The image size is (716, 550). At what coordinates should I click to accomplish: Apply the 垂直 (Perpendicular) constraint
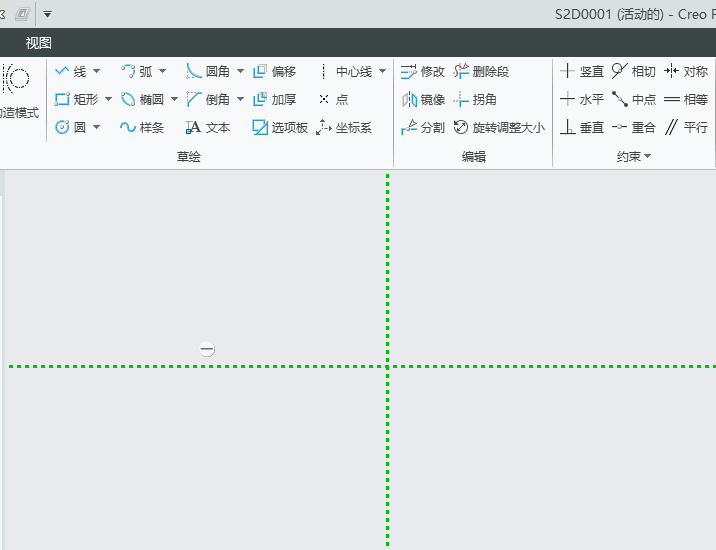coord(582,127)
